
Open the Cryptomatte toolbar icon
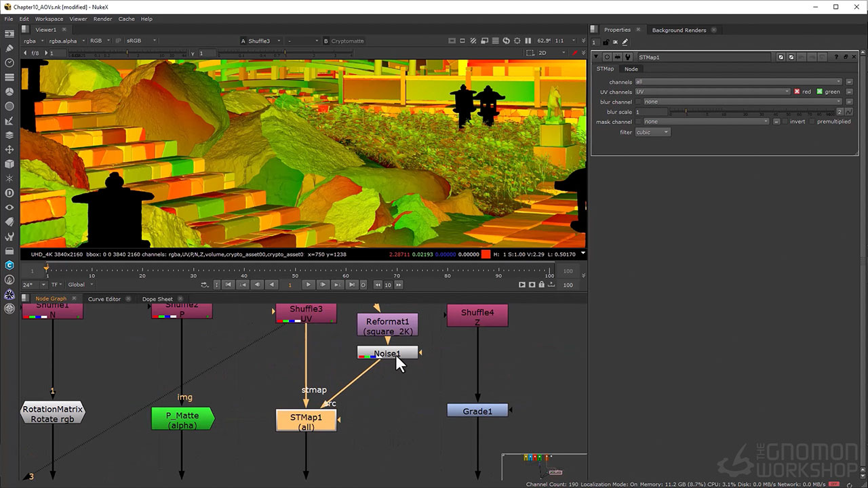(9, 265)
